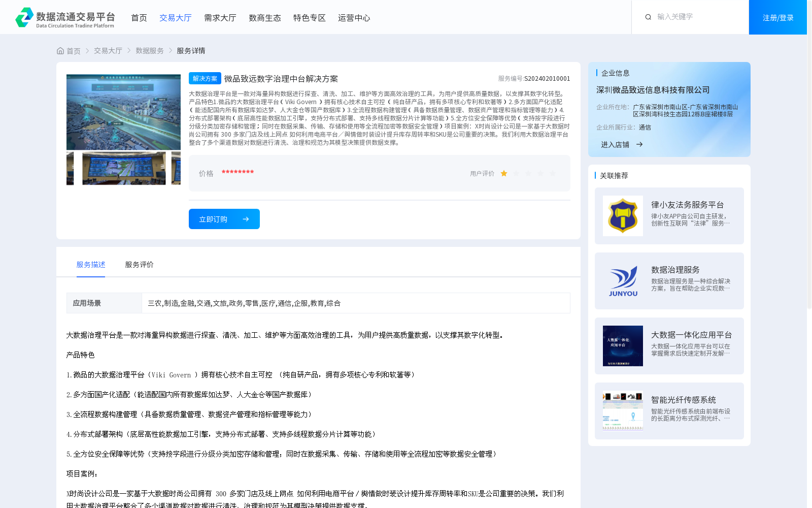Open 智能光纤传感系统 recommendation title
Viewport: 812px width, 508px height.
(684, 400)
